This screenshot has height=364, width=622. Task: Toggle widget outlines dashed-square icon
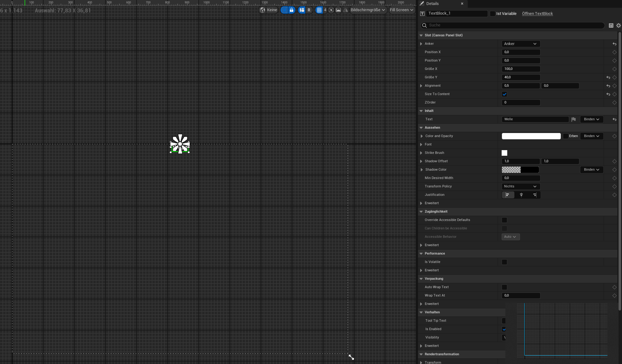284,10
